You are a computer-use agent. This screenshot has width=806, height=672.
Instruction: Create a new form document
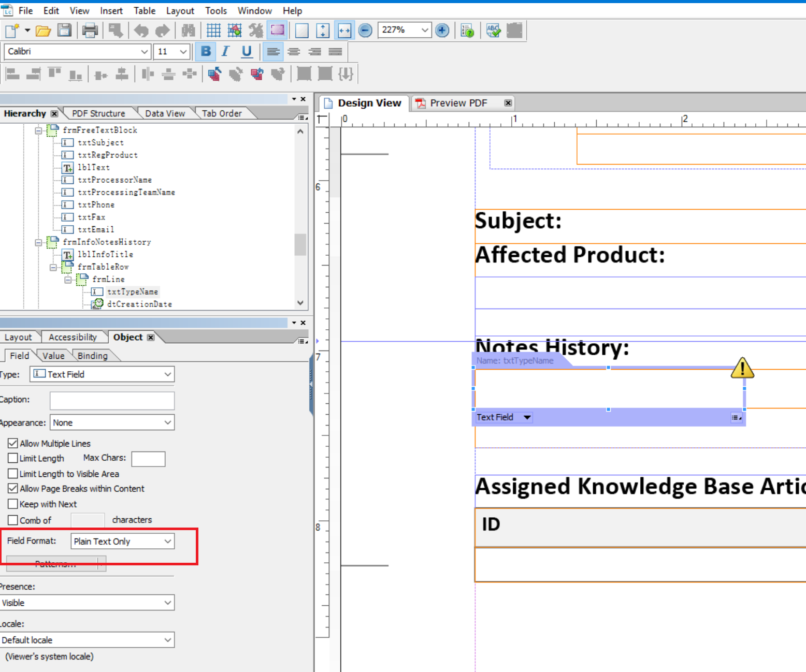[12, 31]
